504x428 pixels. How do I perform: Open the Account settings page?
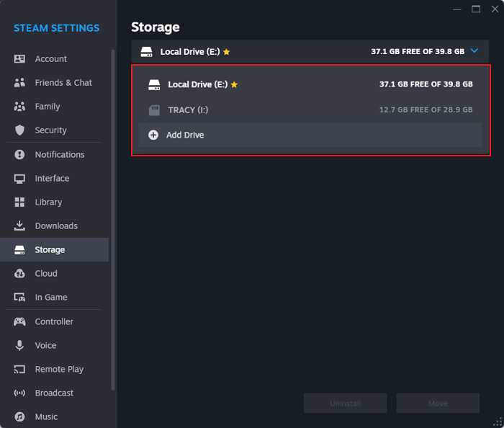point(54,59)
